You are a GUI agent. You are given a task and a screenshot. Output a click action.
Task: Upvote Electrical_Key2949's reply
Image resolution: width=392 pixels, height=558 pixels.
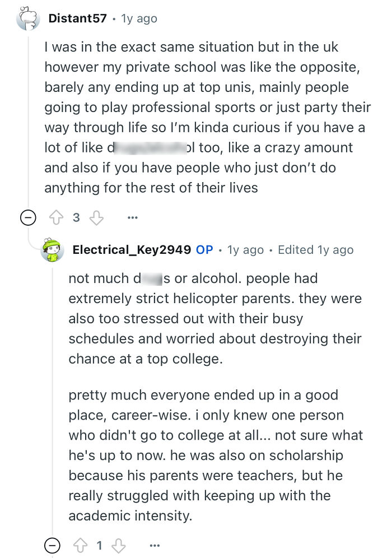(x=82, y=545)
